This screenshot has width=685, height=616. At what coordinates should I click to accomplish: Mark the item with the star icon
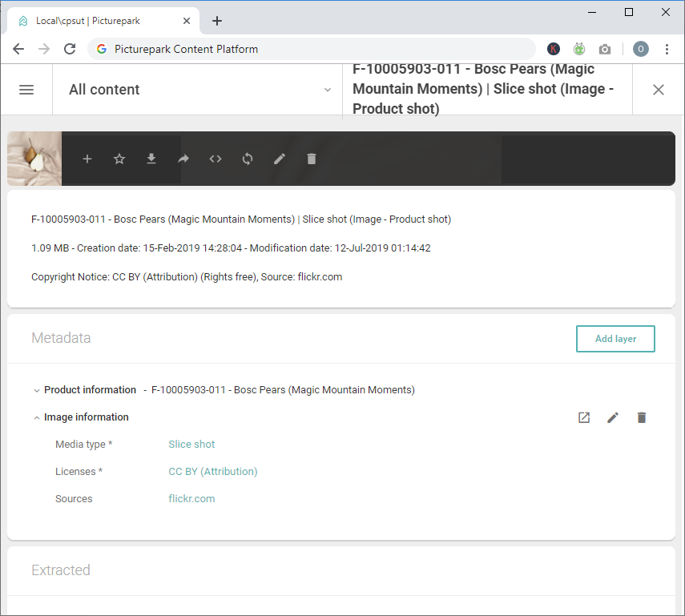(x=119, y=159)
